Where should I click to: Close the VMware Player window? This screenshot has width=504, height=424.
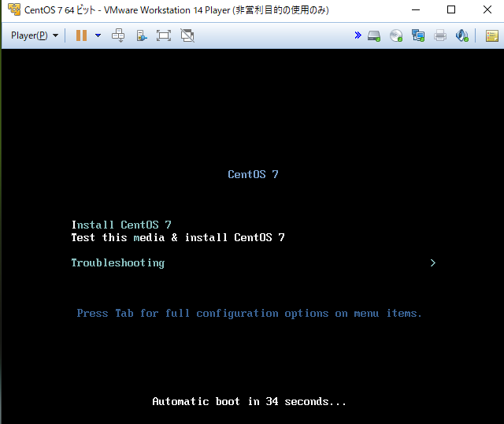coord(487,9)
